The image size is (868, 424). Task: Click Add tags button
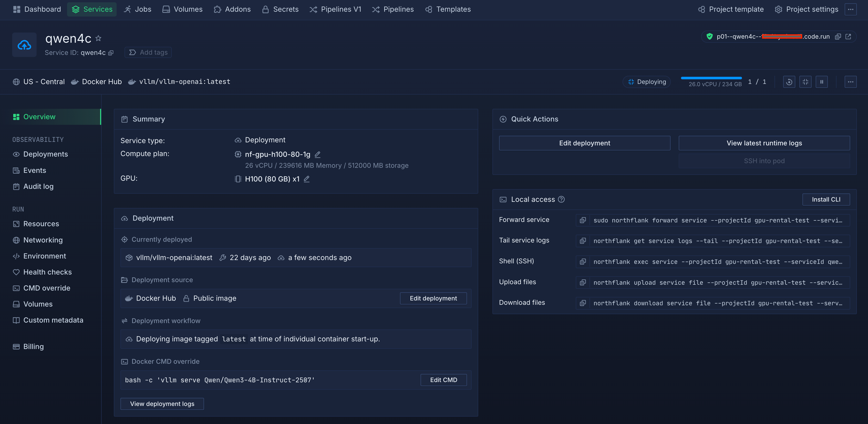tap(148, 53)
